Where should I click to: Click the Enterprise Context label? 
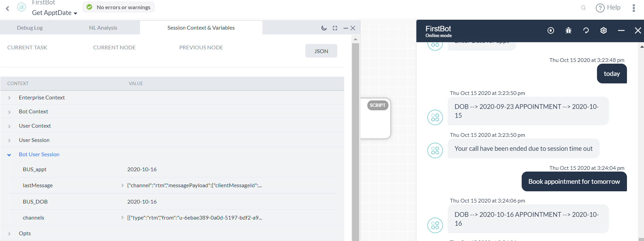pyautogui.click(x=42, y=98)
